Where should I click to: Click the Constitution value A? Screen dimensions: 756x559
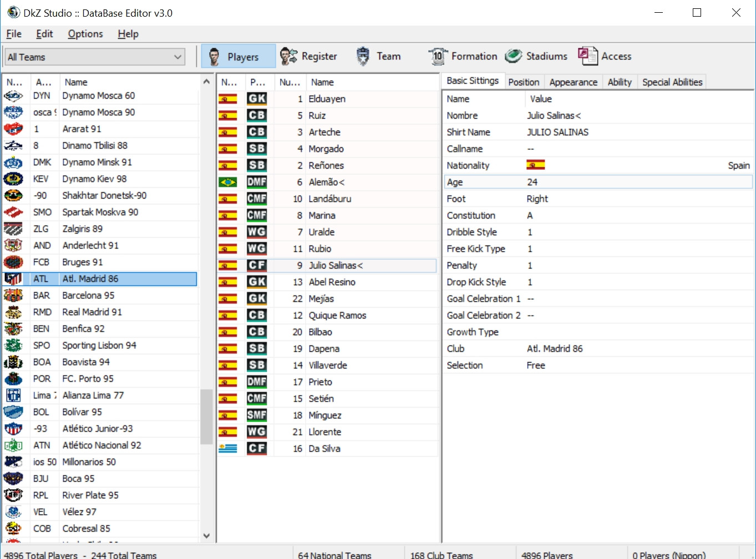[x=530, y=215]
